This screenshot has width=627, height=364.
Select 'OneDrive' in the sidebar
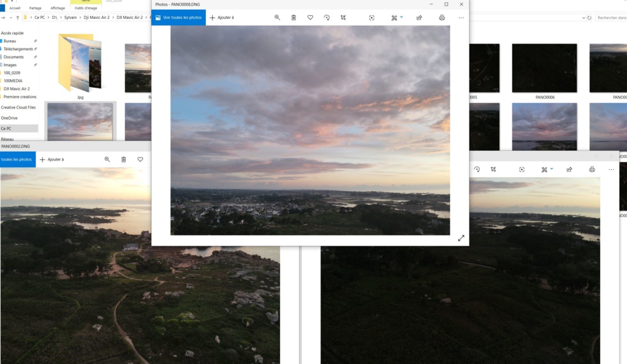coord(9,118)
